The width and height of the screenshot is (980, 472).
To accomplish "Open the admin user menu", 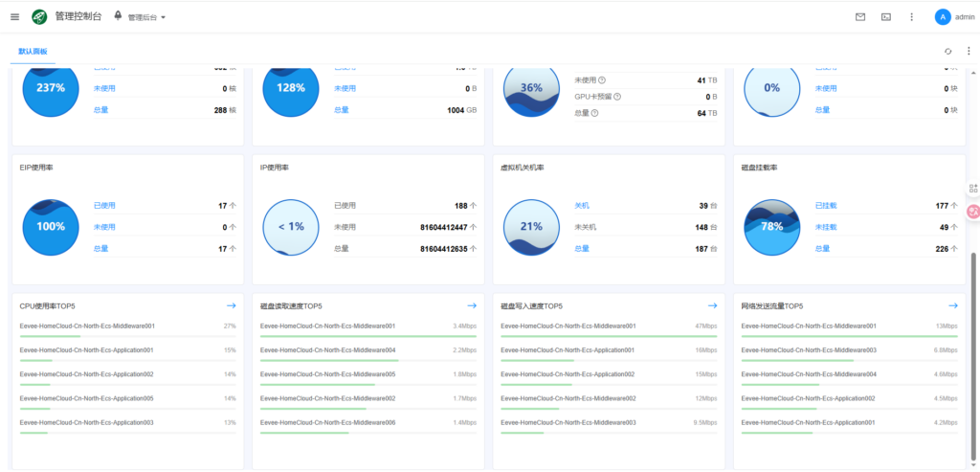I will pyautogui.click(x=954, y=17).
